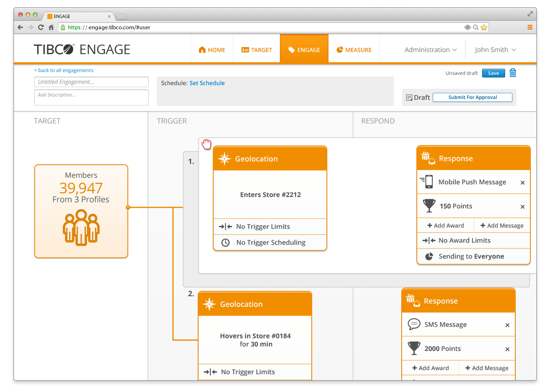
Task: Click the back to all engagements link
Action: coord(64,70)
